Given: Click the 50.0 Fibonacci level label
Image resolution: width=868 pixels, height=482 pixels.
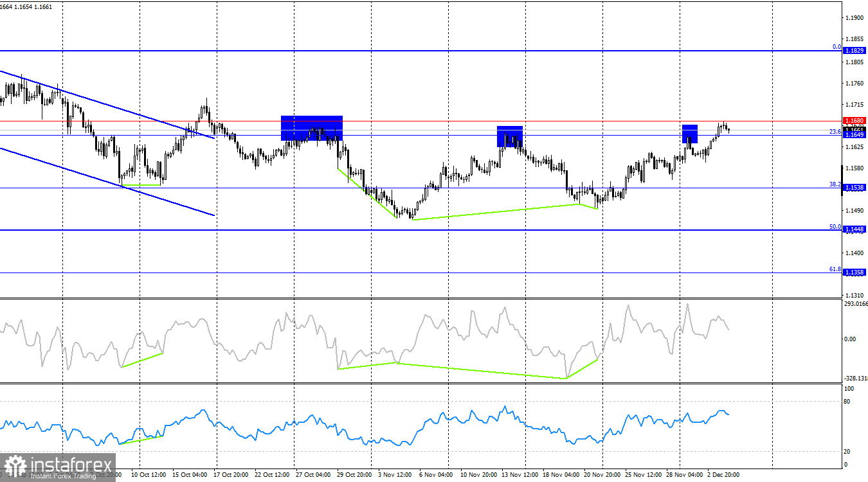Looking at the screenshot, I should [x=835, y=227].
